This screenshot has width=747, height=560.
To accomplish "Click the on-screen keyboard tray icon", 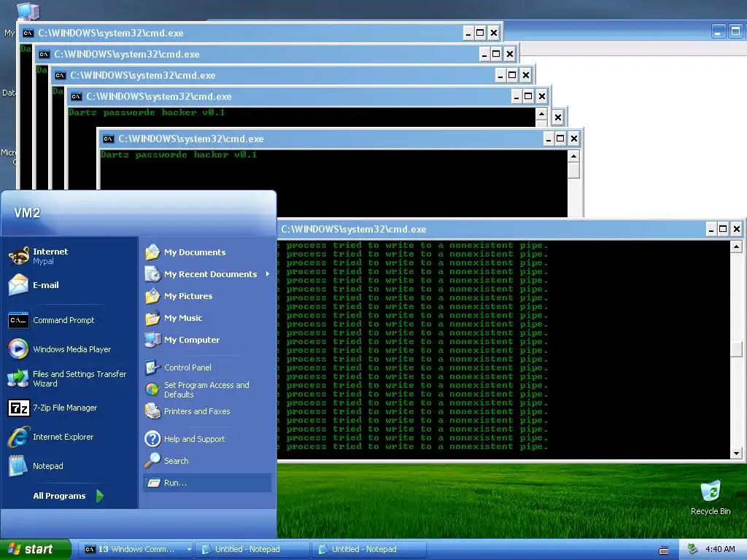I will (x=664, y=550).
